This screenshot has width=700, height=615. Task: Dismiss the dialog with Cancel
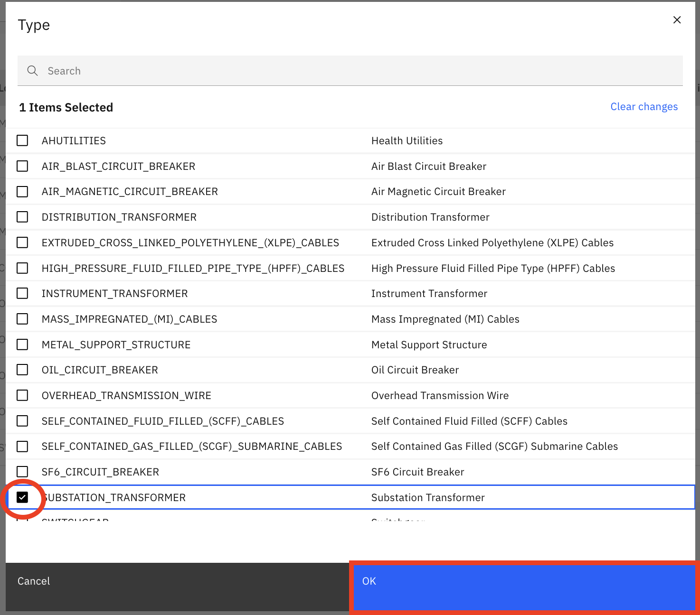178,587
